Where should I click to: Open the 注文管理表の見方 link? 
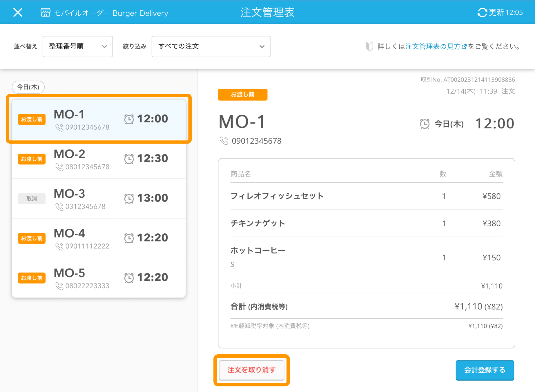(435, 46)
